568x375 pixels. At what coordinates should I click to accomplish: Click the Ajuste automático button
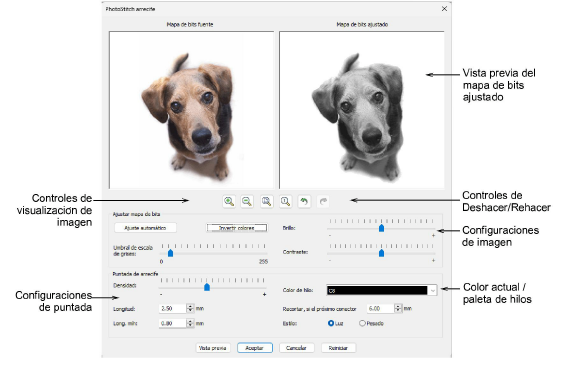pyautogui.click(x=145, y=228)
